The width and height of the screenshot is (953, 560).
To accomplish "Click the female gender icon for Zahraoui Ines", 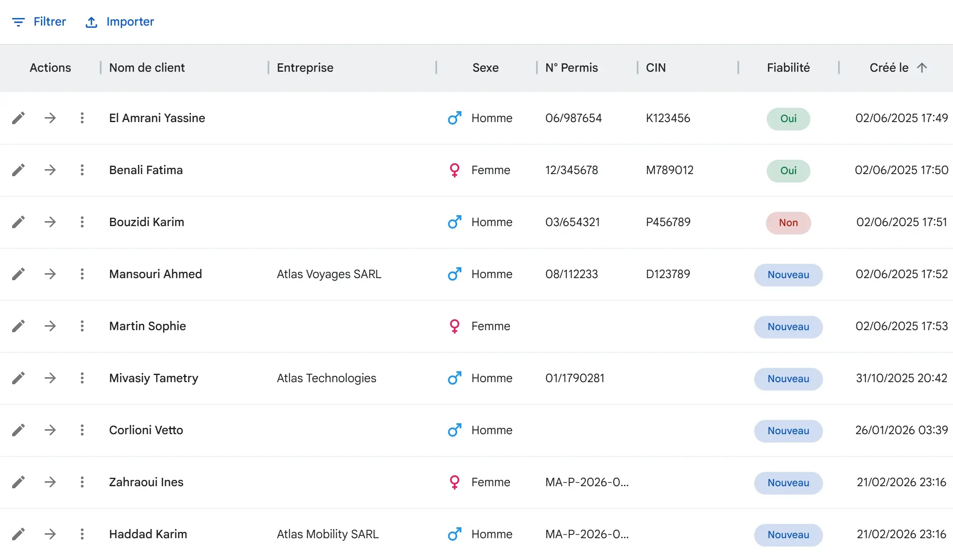I will coord(454,482).
